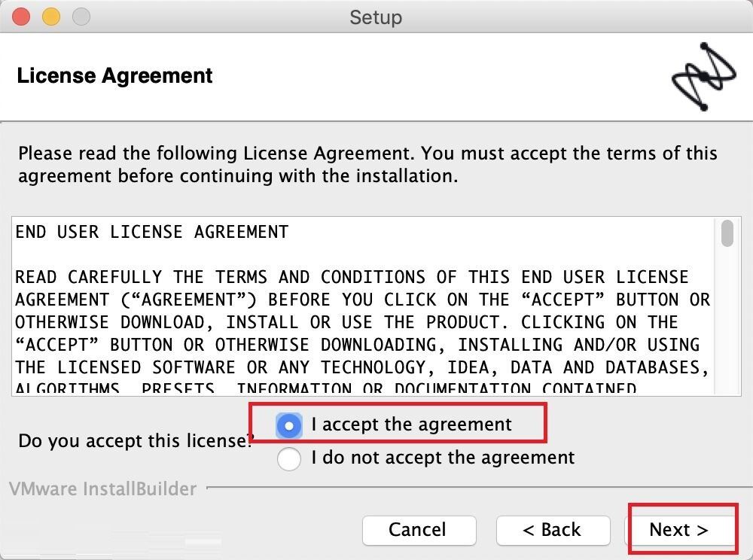Click the 'VMware InstallBuilder' footer label
The image size is (753, 560).
tap(102, 489)
